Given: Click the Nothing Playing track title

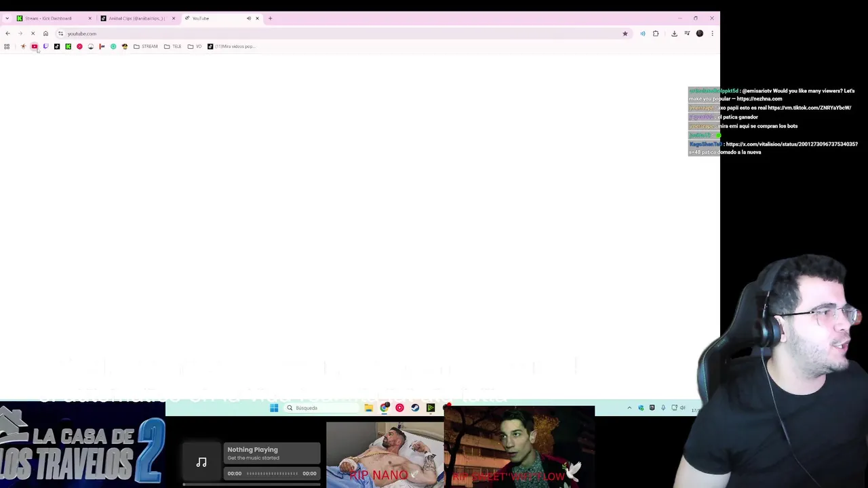Looking at the screenshot, I should click(x=252, y=449).
